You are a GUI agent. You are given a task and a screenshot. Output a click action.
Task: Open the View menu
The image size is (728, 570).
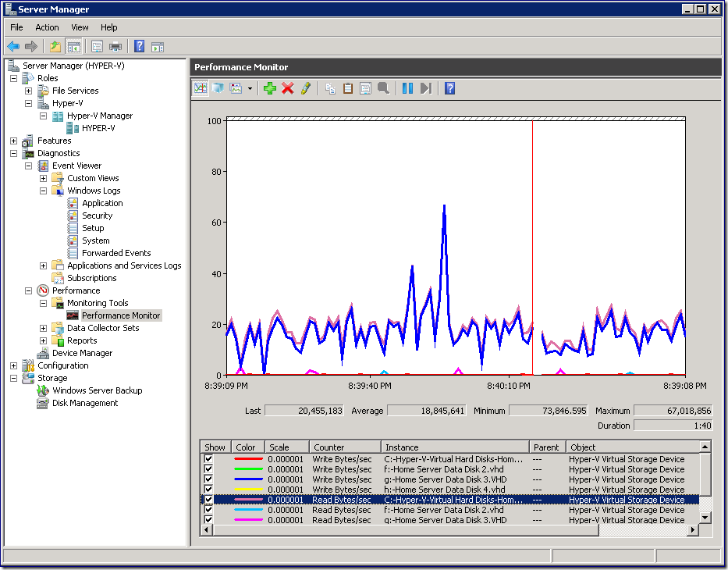[80, 27]
